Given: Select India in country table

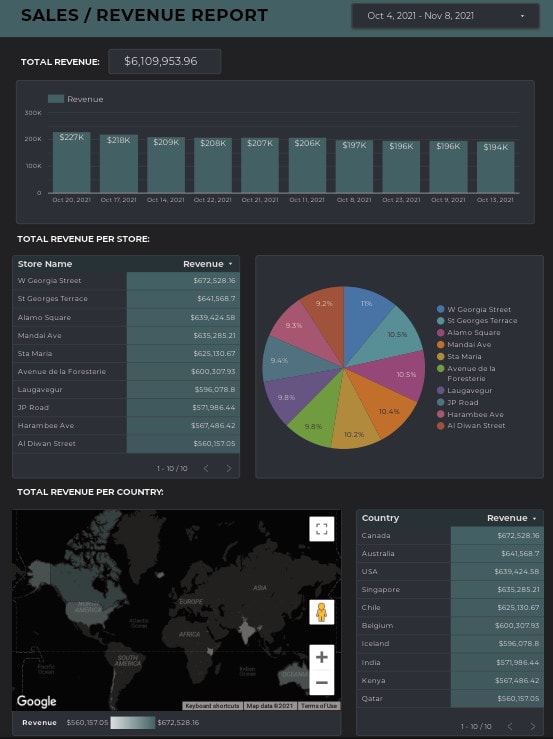Looking at the screenshot, I should tap(450, 663).
